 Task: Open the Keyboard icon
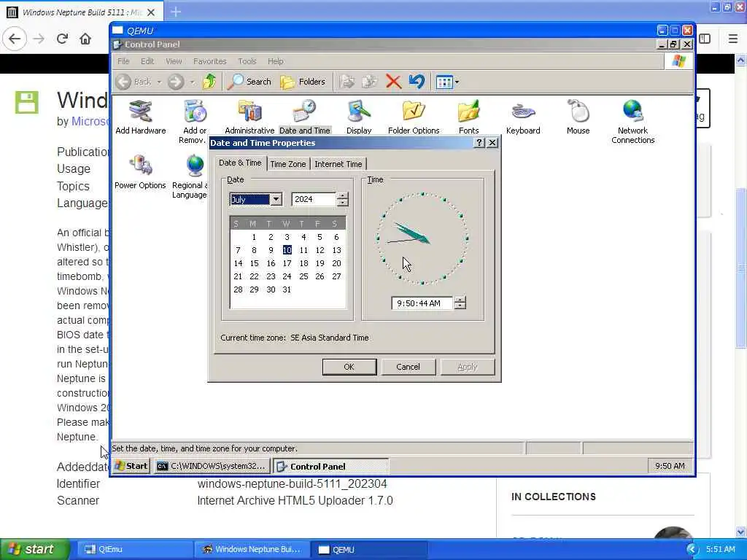click(523, 117)
